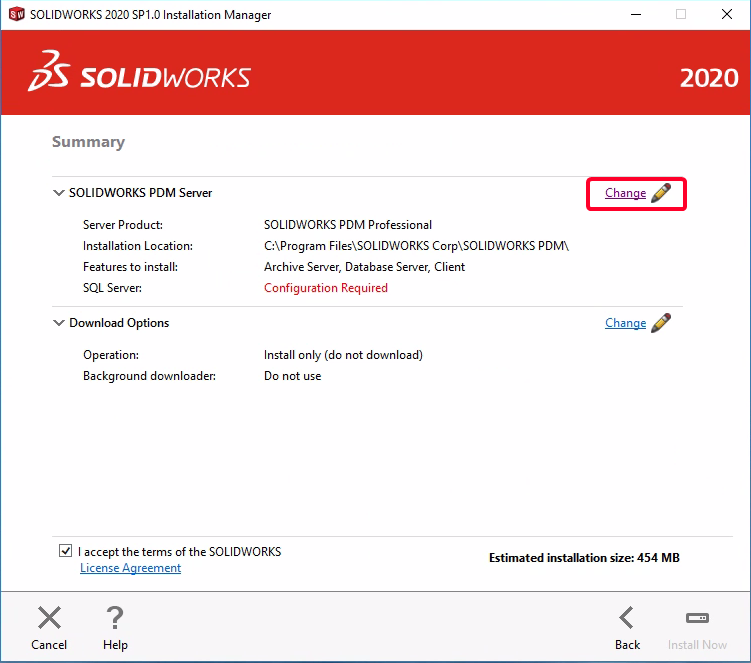The image size is (751, 663).
Task: Cancel the installation with the X icon
Action: pos(49,618)
